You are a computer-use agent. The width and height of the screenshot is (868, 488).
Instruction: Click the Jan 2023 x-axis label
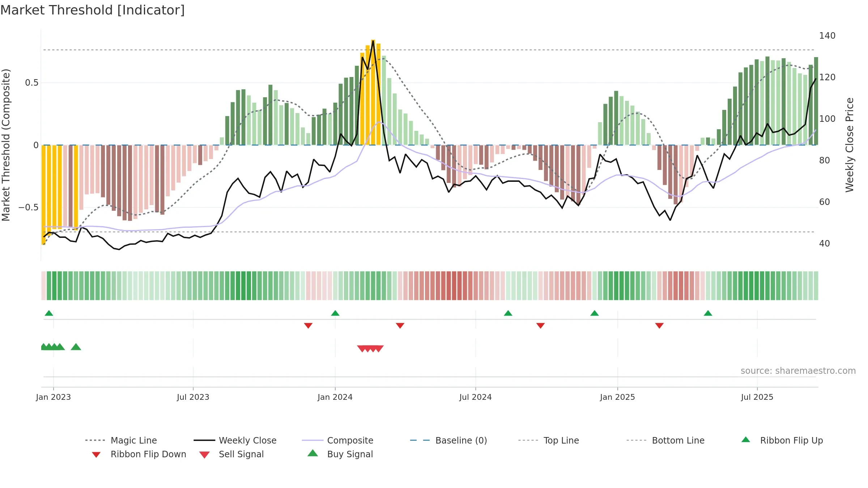pos(54,397)
